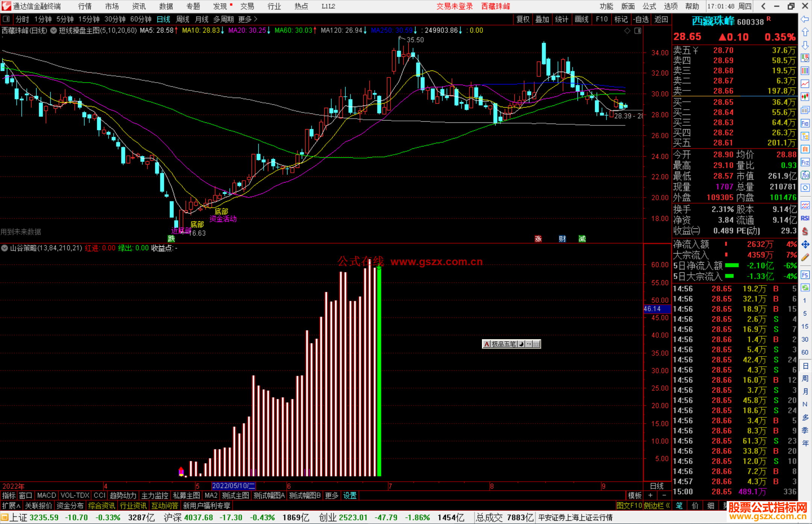Screen dimensions: 812x524
Task: Click the orange document icon in sidebar
Action: (805, 149)
